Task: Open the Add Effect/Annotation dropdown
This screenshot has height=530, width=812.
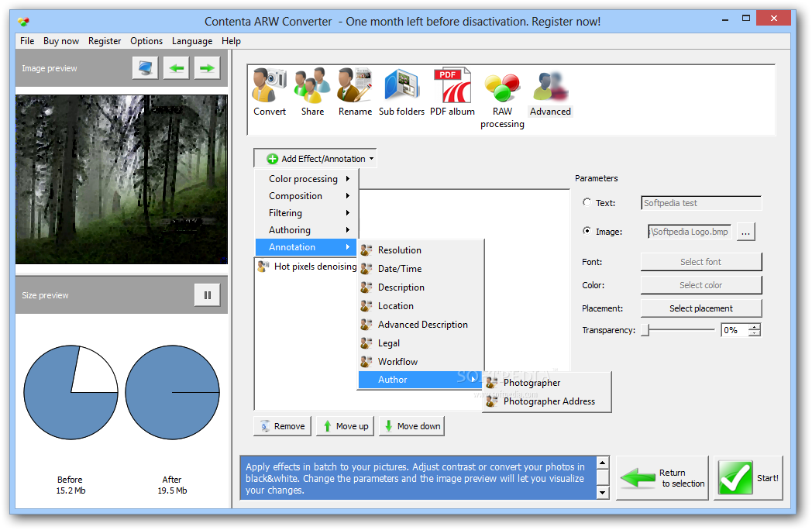Action: point(315,159)
